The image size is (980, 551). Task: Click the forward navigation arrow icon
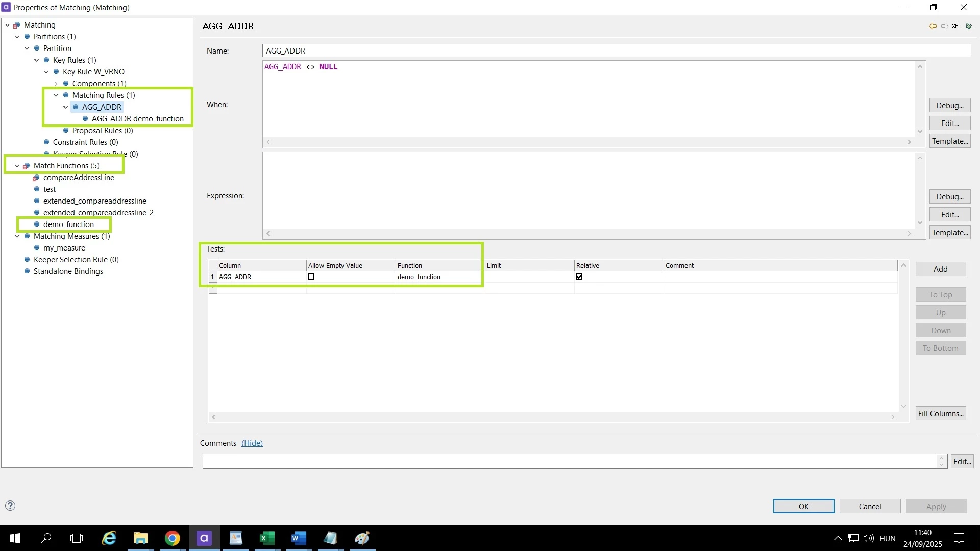pos(945,26)
